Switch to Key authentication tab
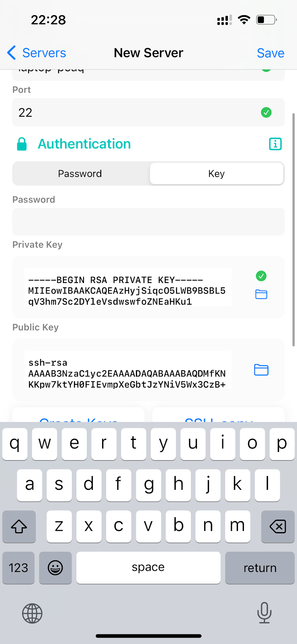This screenshot has height=644, width=297. pyautogui.click(x=217, y=173)
